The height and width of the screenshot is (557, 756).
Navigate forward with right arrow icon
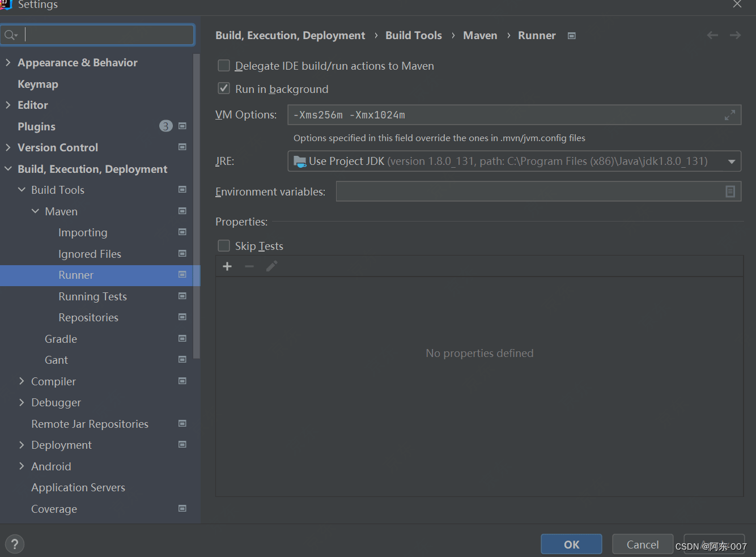(735, 35)
